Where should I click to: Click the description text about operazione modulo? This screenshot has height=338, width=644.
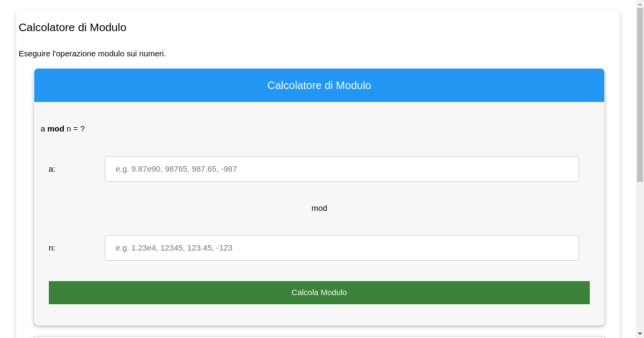click(92, 54)
